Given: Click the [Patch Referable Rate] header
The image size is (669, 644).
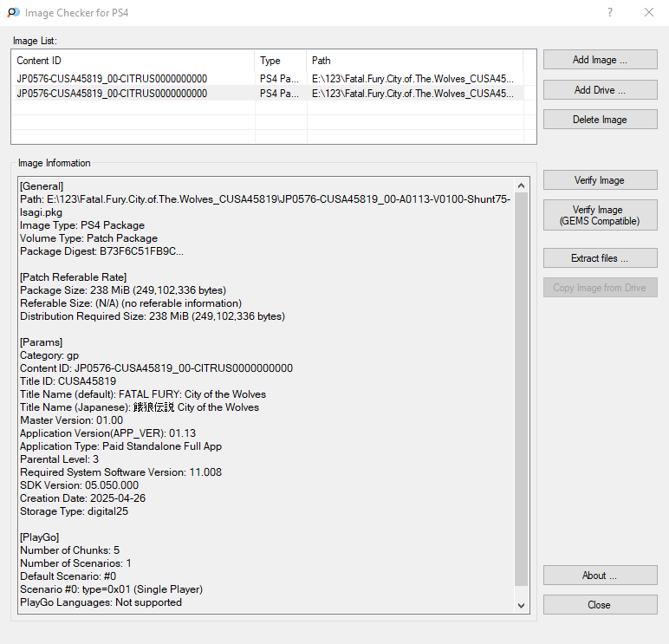Looking at the screenshot, I should (73, 277).
